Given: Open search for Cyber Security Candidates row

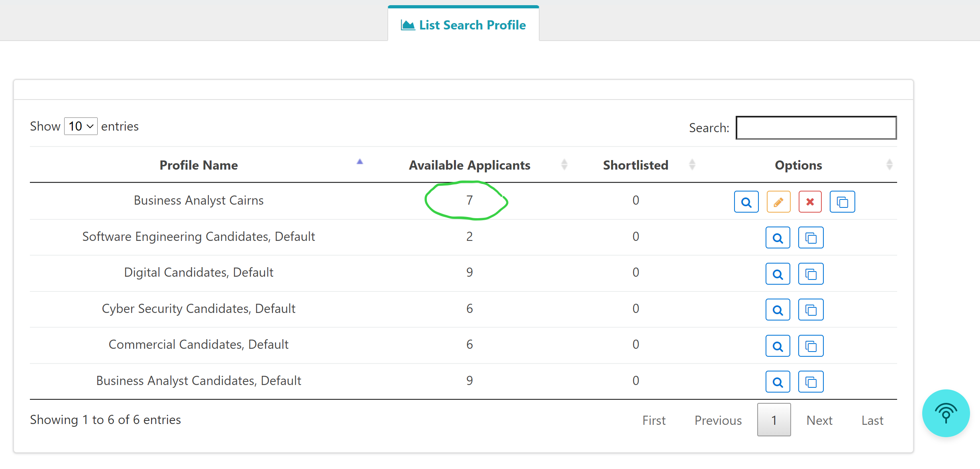Looking at the screenshot, I should pyautogui.click(x=778, y=310).
